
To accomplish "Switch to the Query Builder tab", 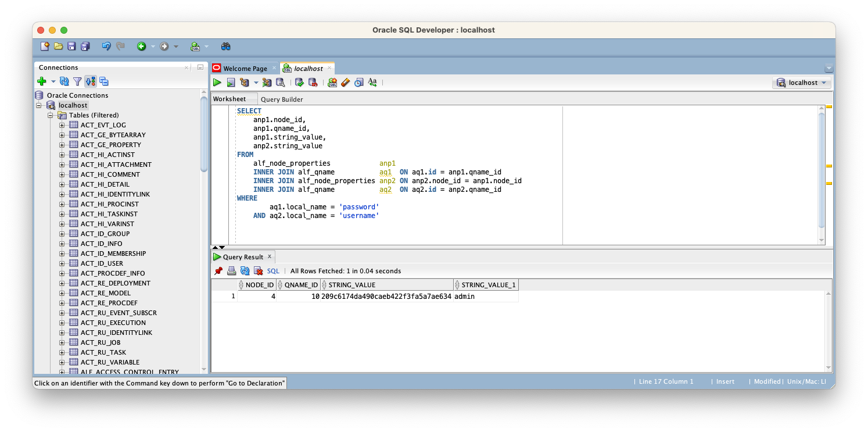I will point(282,99).
